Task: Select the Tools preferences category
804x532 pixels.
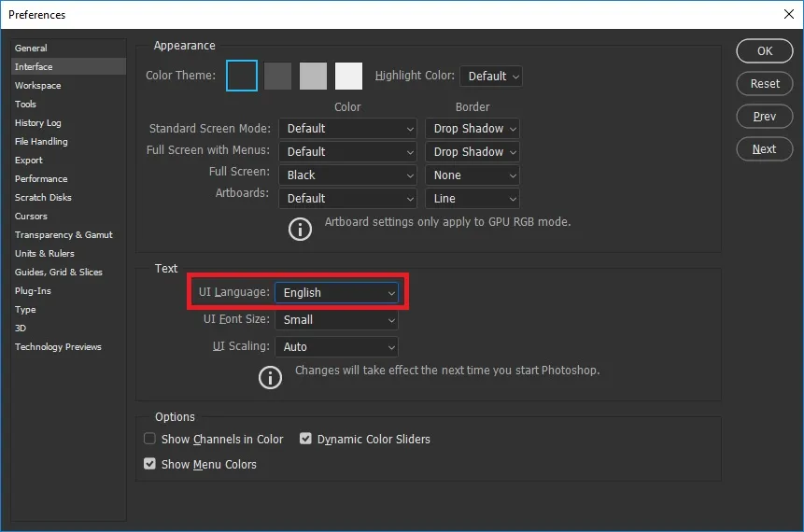Action: pyautogui.click(x=68, y=104)
